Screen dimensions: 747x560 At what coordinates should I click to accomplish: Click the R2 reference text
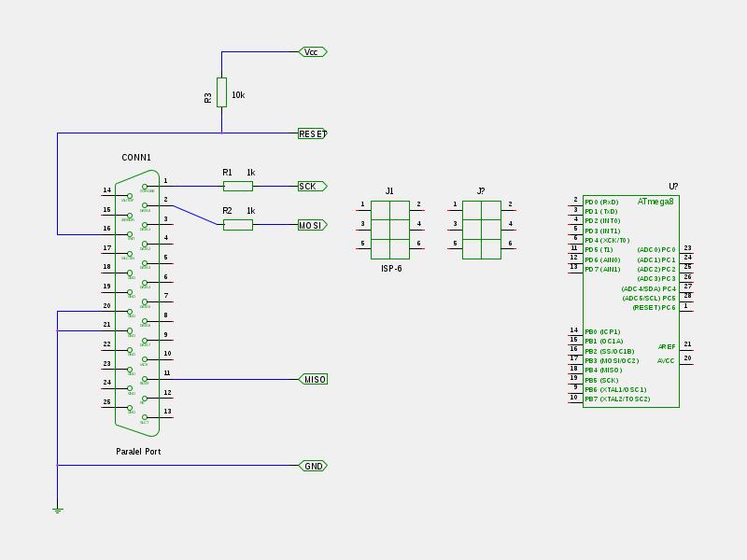click(227, 211)
